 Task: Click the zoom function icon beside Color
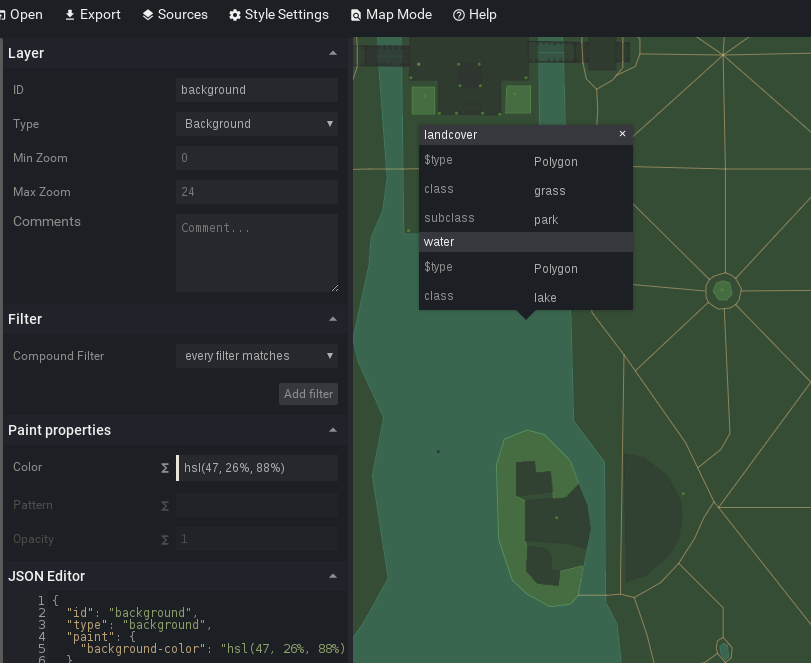165,467
